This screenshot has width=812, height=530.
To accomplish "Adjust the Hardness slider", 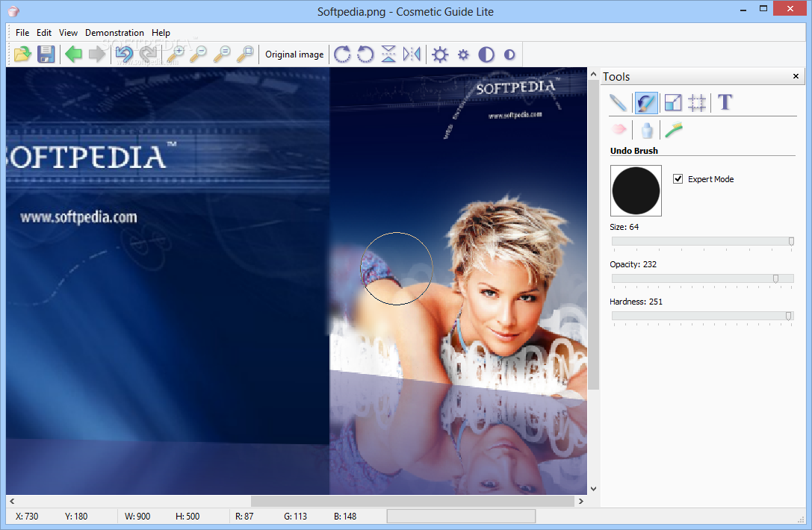I will click(703, 316).
